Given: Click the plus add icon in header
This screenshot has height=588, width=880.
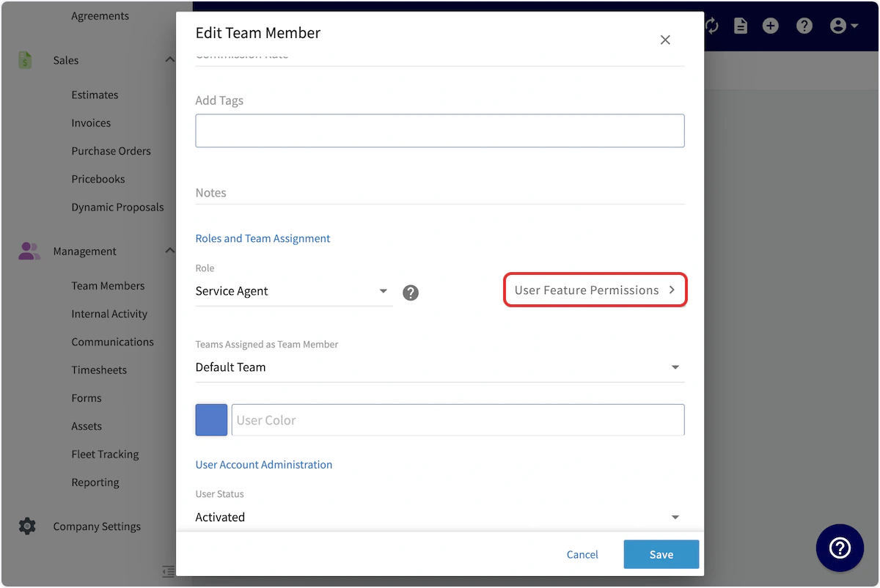Looking at the screenshot, I should (770, 26).
